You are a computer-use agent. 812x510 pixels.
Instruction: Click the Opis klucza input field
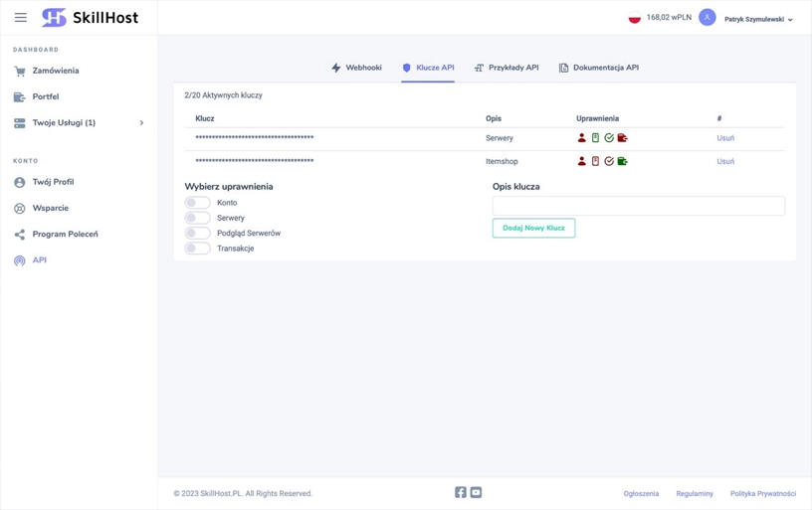(638, 206)
